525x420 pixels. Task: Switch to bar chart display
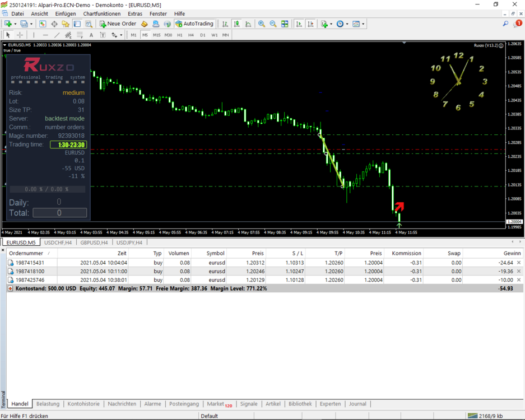pos(225,24)
